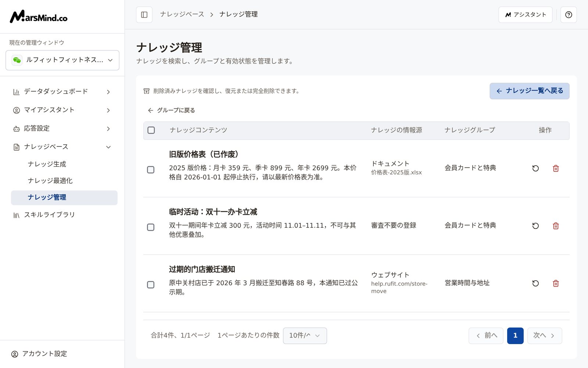Expand the マイアシスタント menu chevron
The height and width of the screenshot is (368, 588).
[108, 110]
